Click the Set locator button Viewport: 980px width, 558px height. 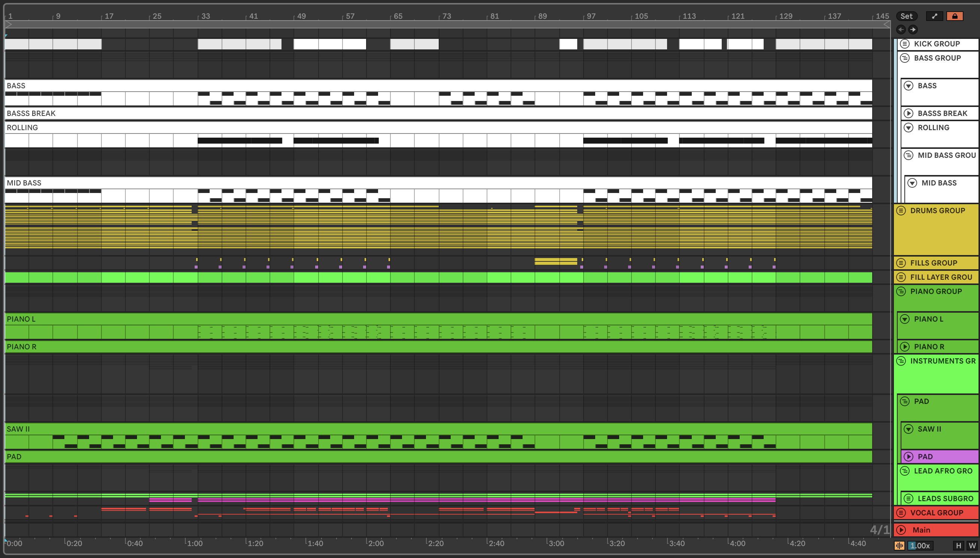(906, 16)
